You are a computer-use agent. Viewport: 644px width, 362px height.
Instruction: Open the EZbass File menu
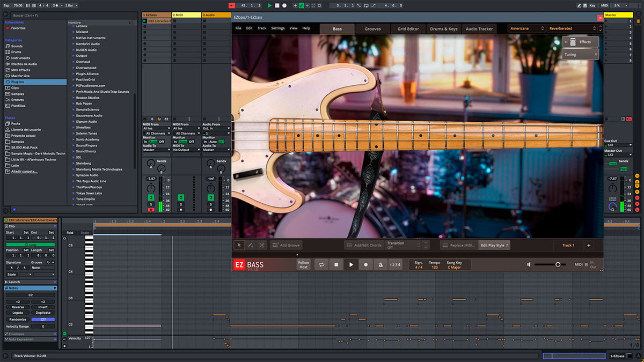(x=238, y=28)
